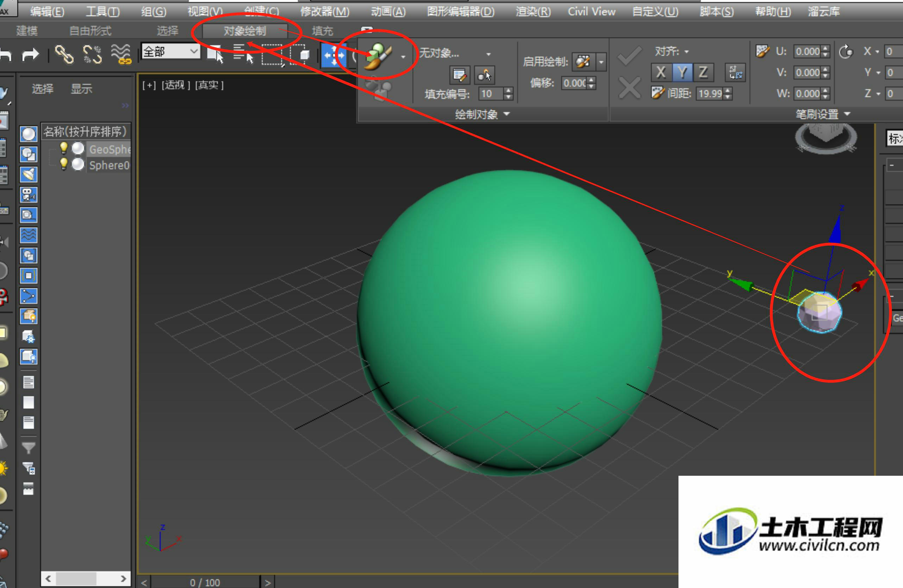
Task: Toggle the Y alignment axis button
Action: pos(682,72)
